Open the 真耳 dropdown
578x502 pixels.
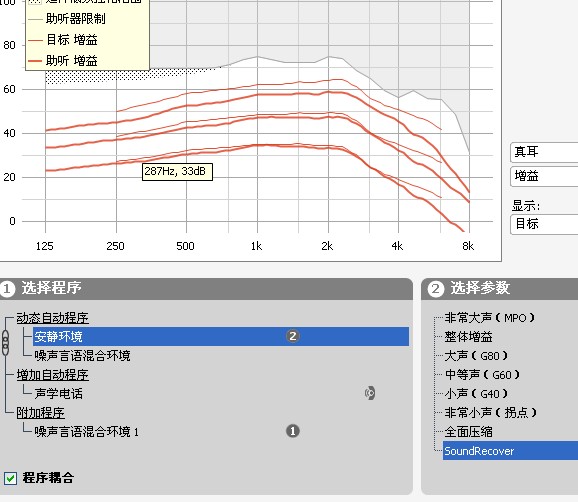pos(544,152)
